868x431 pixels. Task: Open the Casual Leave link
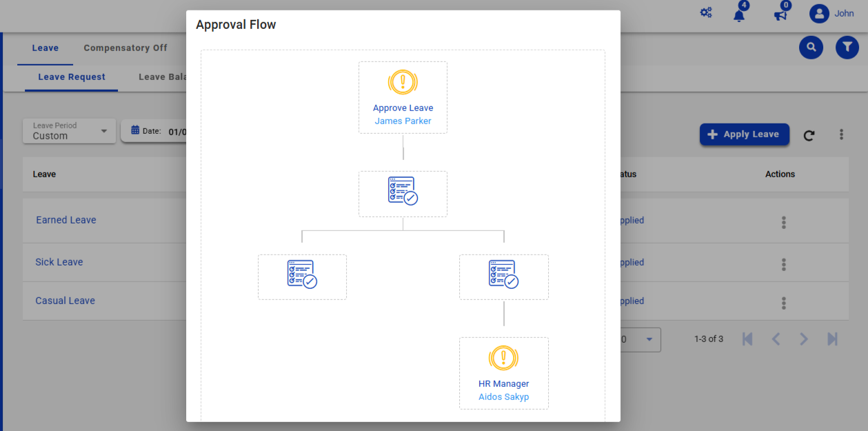click(x=65, y=301)
